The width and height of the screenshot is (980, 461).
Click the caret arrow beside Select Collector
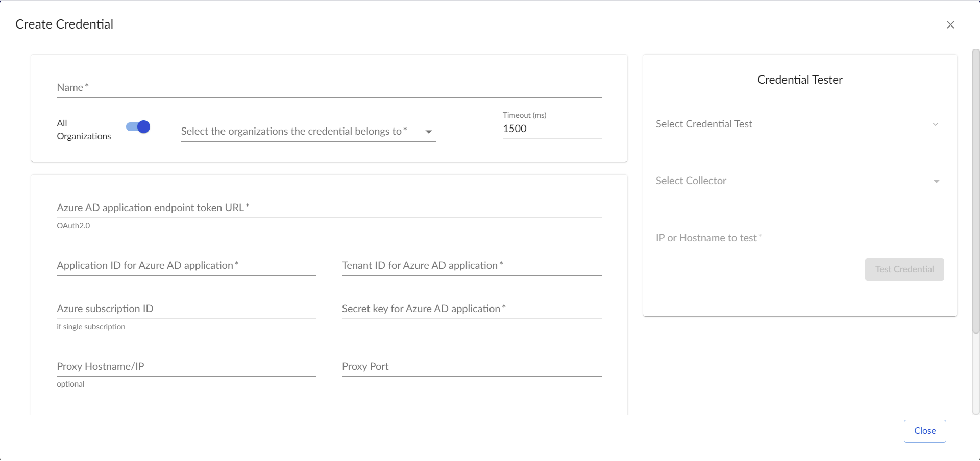[937, 182]
